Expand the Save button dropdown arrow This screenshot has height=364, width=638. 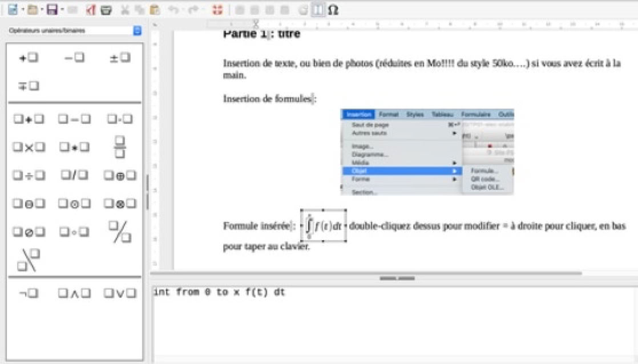[x=62, y=10]
